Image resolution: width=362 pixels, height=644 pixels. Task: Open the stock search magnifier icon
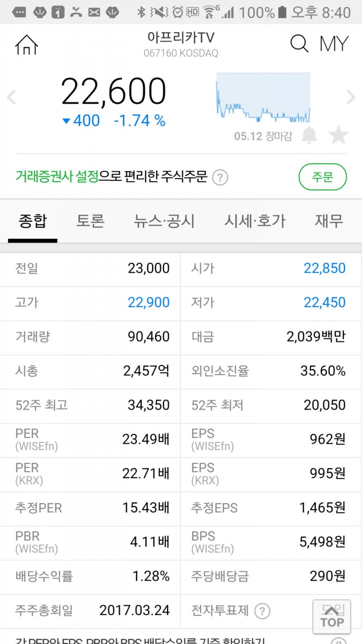tap(299, 43)
